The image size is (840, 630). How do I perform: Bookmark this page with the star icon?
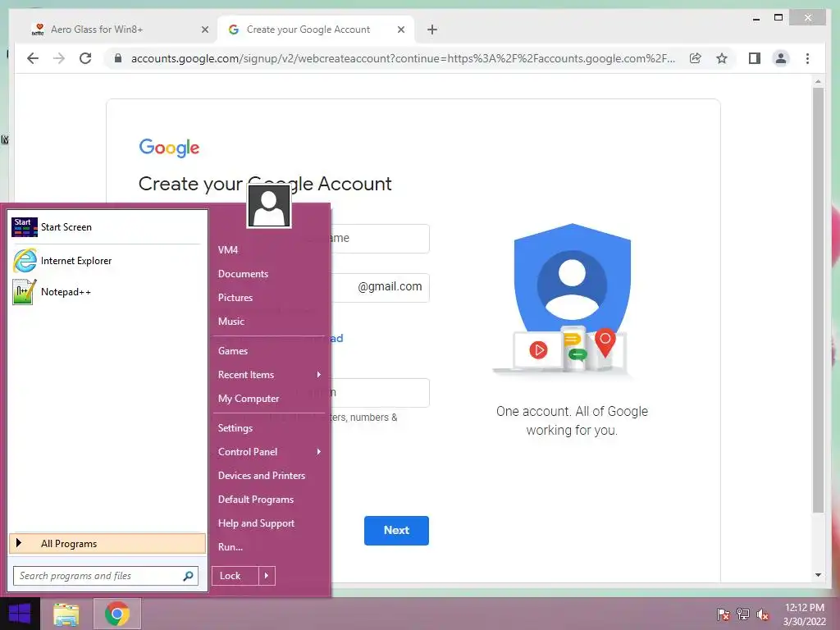[x=722, y=58]
